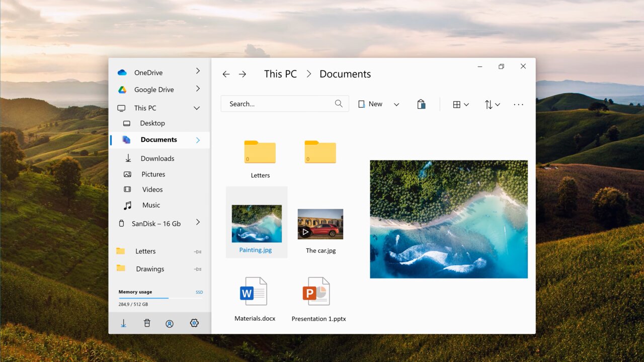Minimize the file explorer window
644x362 pixels.
(x=480, y=66)
